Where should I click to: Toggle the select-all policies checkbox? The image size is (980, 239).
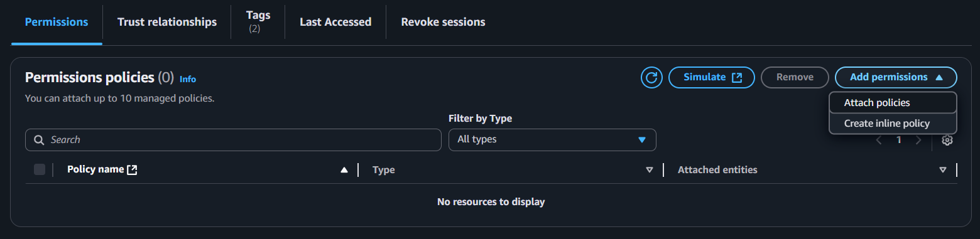(x=40, y=169)
